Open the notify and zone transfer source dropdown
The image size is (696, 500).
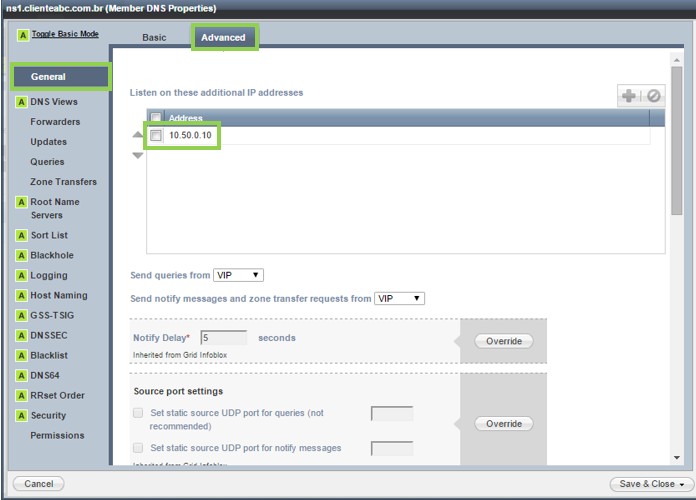pyautogui.click(x=399, y=298)
